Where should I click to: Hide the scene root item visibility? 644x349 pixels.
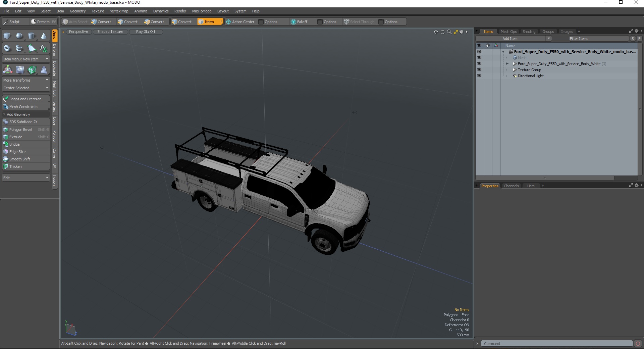click(479, 52)
